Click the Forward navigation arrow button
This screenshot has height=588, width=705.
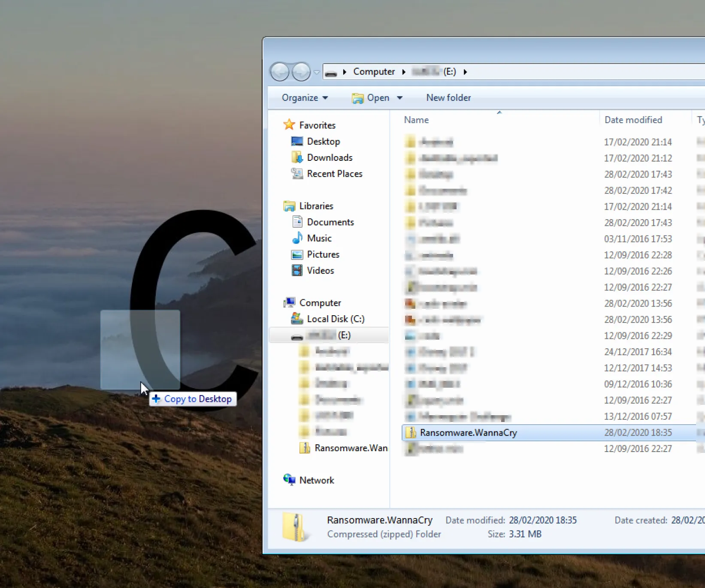pyautogui.click(x=301, y=72)
